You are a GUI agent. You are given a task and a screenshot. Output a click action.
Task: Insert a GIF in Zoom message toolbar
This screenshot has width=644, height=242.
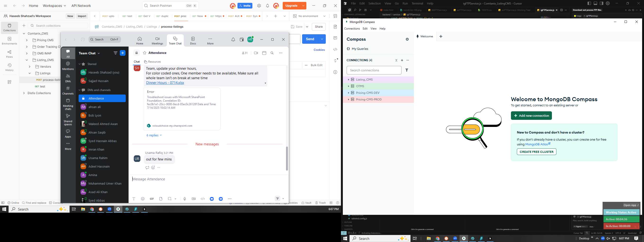152,199
